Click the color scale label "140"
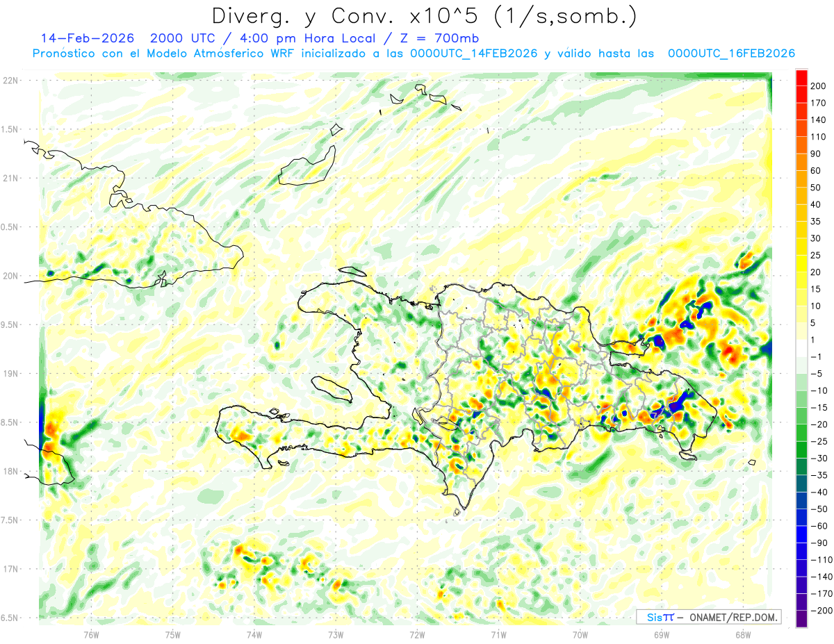Screen dimensions: 834x644 coord(817,120)
